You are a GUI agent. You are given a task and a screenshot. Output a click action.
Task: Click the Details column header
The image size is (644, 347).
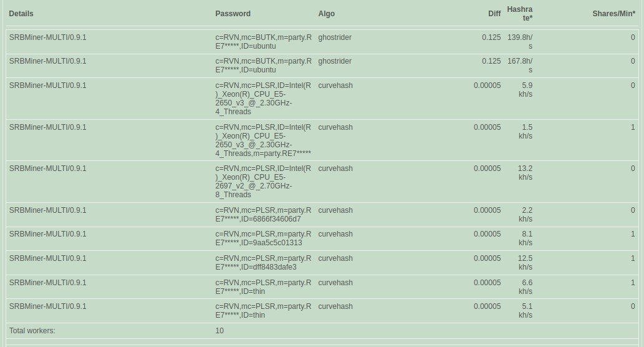21,13
